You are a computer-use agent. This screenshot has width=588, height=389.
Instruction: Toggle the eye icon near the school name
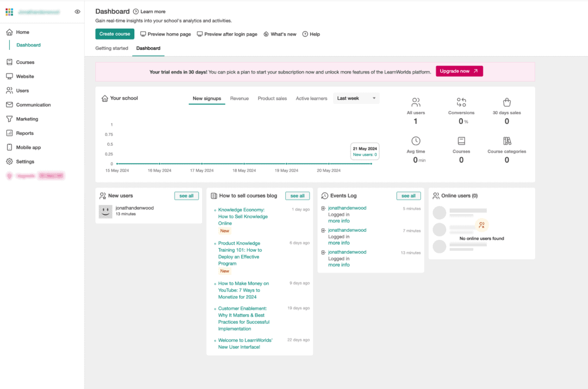tap(78, 11)
